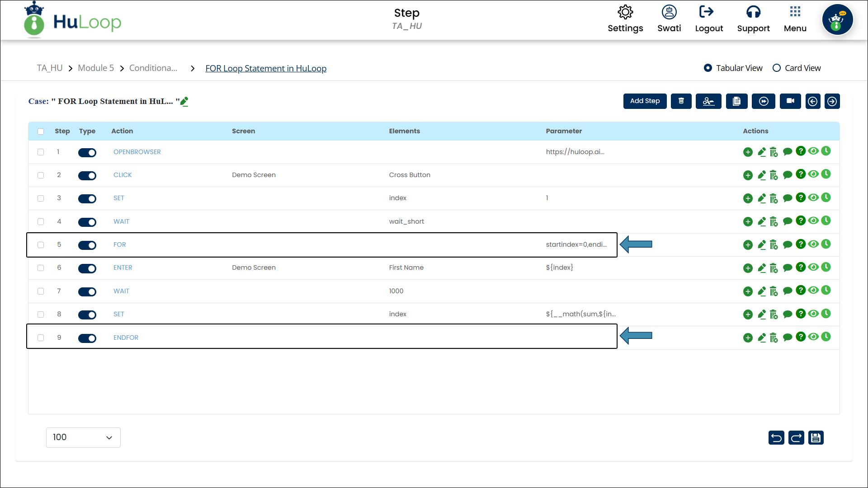Check the checkbox for step 3 SET

41,198
